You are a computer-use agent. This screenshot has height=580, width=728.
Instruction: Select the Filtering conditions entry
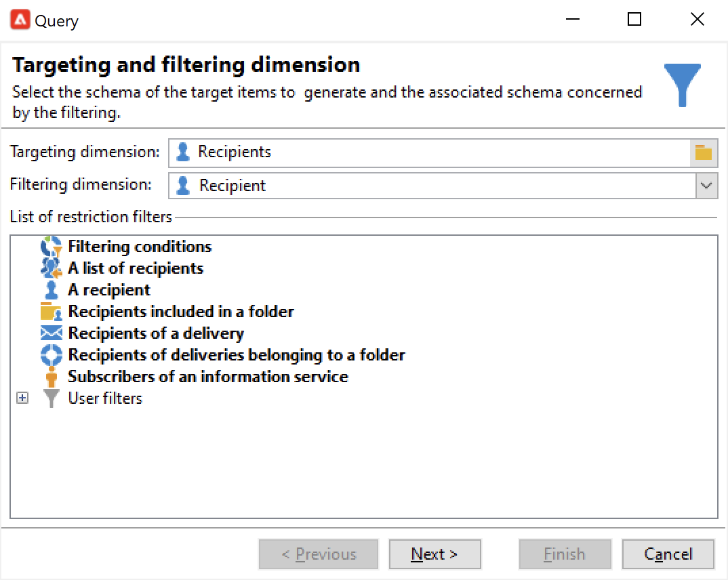[140, 247]
